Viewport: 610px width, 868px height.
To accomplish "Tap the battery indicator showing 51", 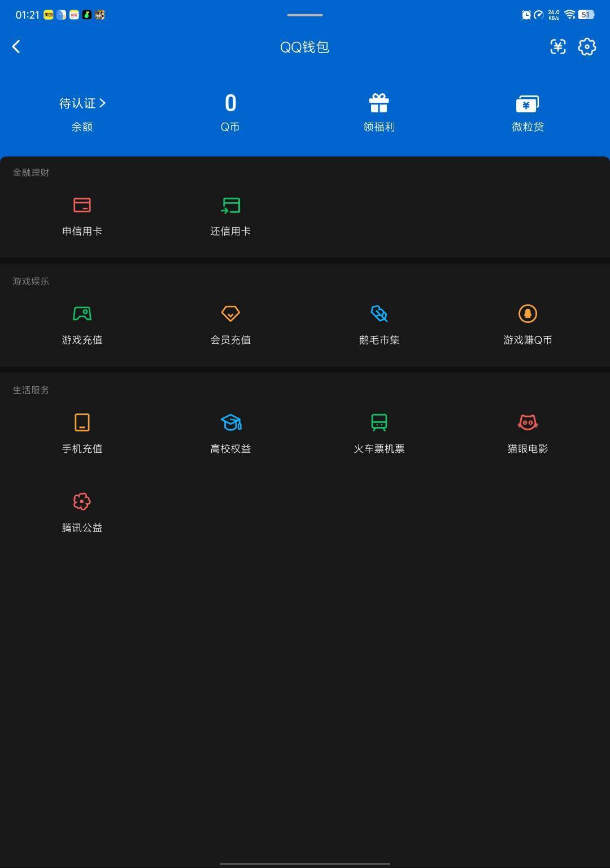I will (586, 15).
